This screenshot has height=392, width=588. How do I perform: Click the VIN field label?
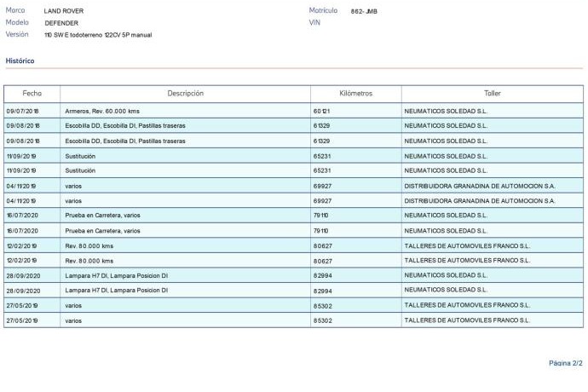coord(314,23)
